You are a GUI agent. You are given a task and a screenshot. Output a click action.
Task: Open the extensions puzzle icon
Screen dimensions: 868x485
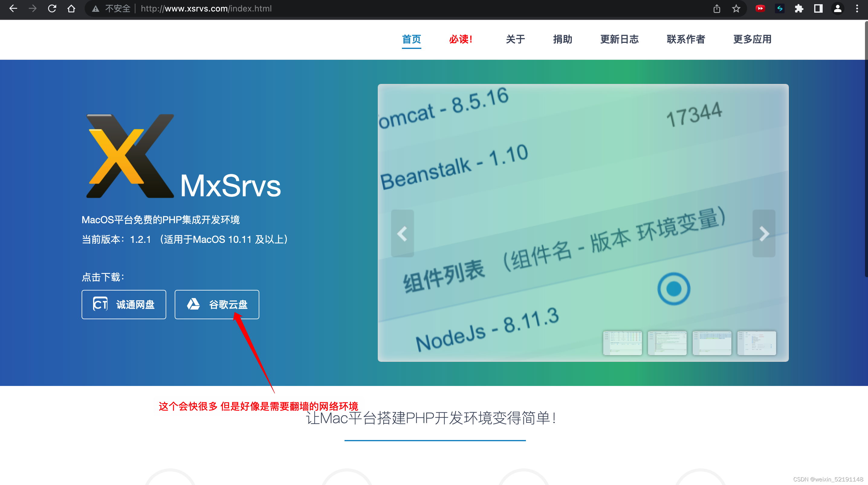799,8
